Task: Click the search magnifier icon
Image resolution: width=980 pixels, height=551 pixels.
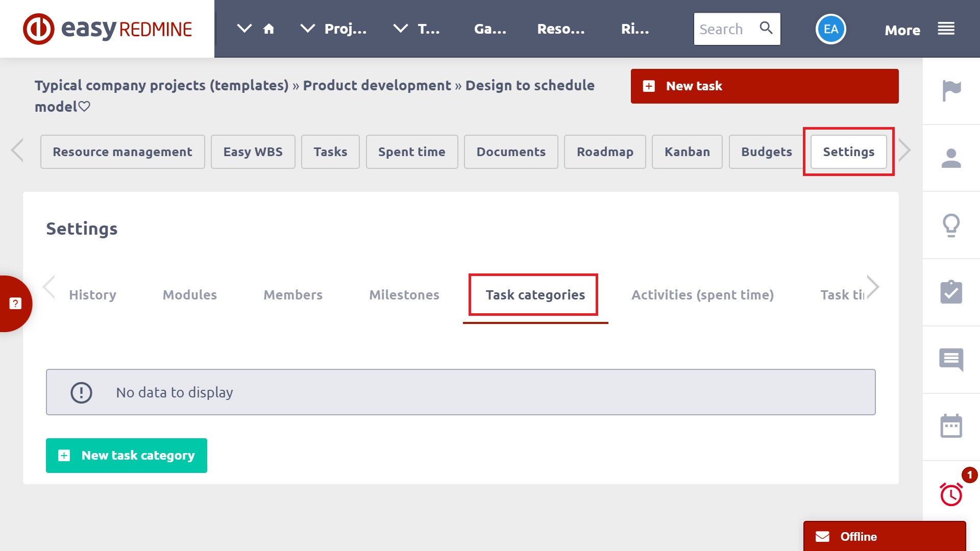Action: pyautogui.click(x=766, y=29)
